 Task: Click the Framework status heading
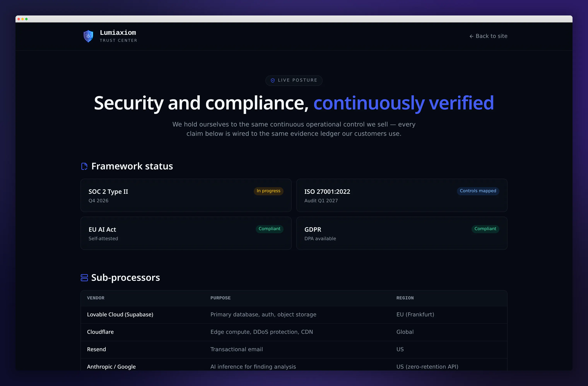[132, 166]
